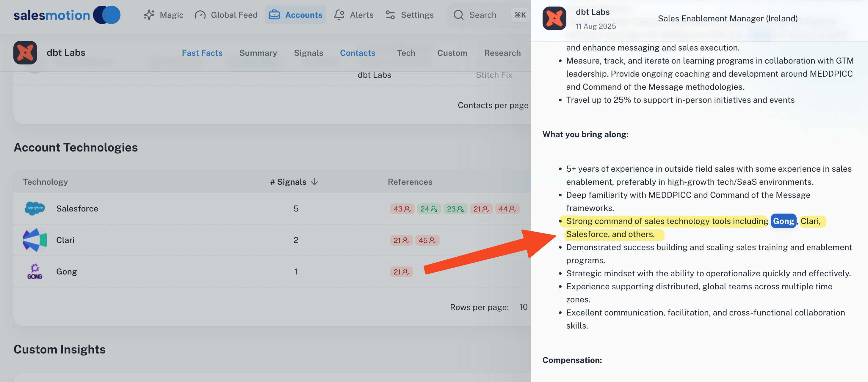The height and width of the screenshot is (382, 868).
Task: Toggle the salesmotion logo switch
Action: point(107,15)
